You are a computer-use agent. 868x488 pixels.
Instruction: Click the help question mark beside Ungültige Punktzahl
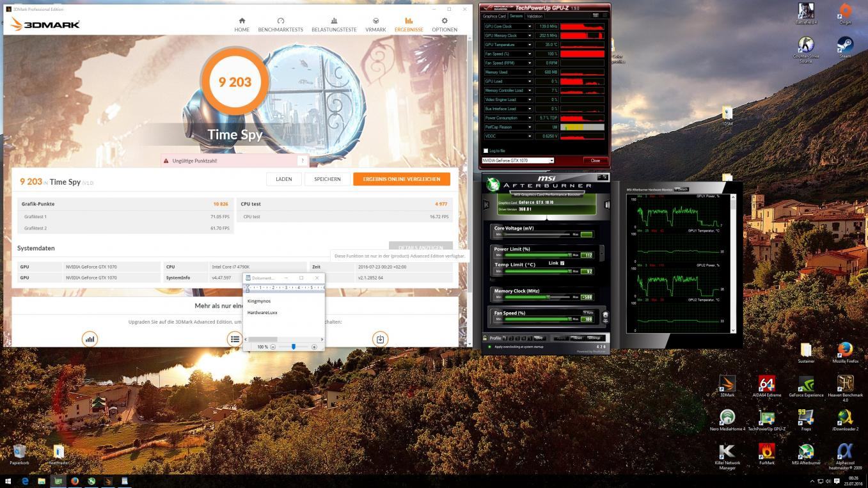coord(302,161)
